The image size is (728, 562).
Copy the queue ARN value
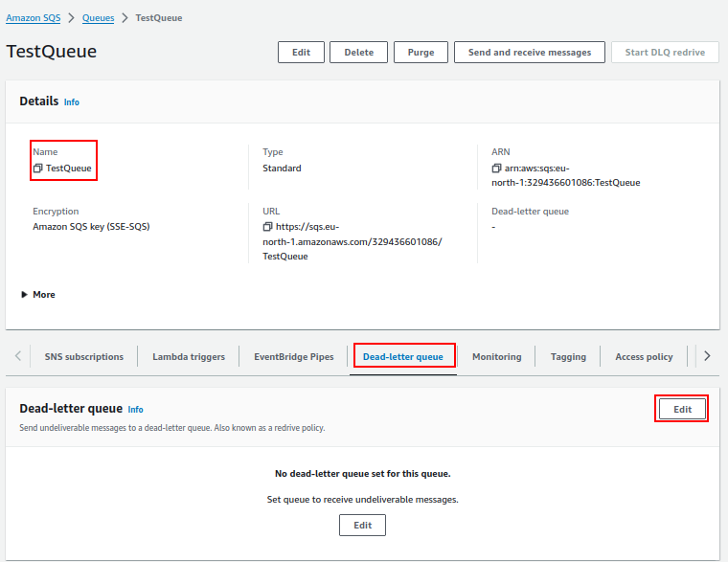coord(496,168)
